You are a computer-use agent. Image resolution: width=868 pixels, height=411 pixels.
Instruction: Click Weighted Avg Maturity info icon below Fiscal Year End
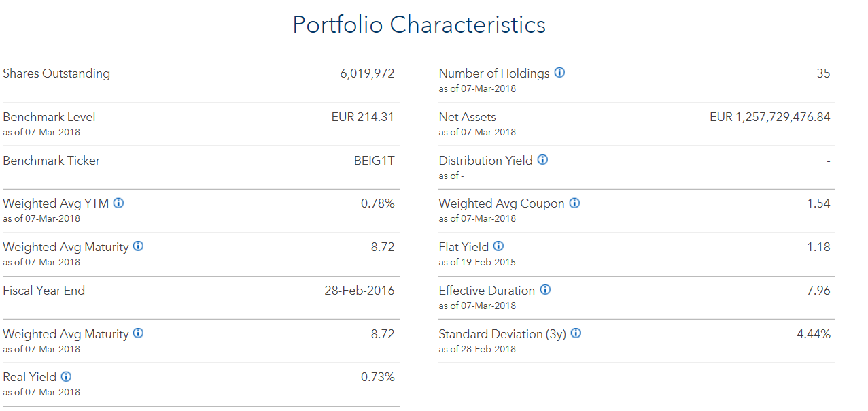click(138, 333)
